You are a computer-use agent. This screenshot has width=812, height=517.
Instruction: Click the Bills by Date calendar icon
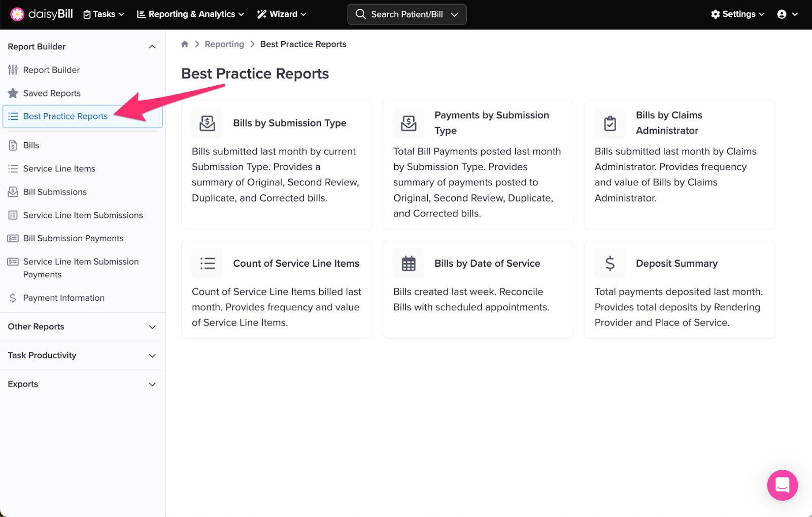point(409,263)
